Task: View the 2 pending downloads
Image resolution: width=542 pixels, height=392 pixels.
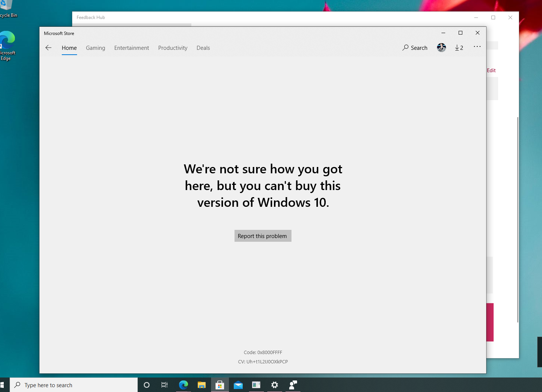Action: [459, 48]
